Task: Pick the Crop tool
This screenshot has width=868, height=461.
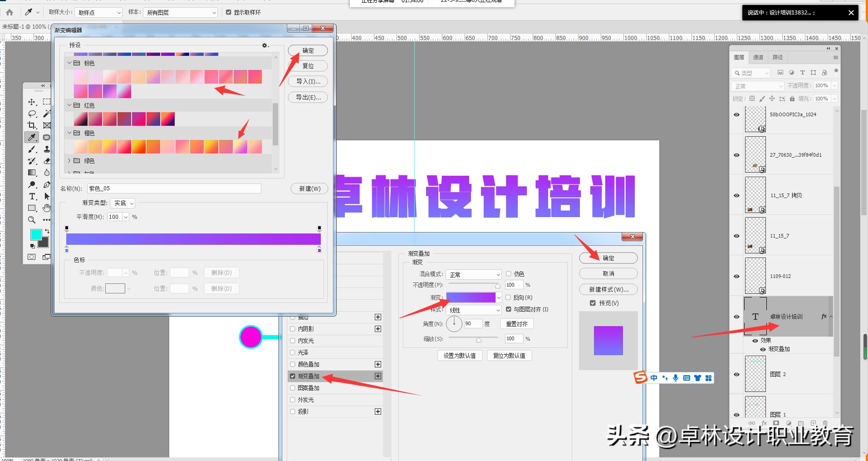Action: click(32, 125)
